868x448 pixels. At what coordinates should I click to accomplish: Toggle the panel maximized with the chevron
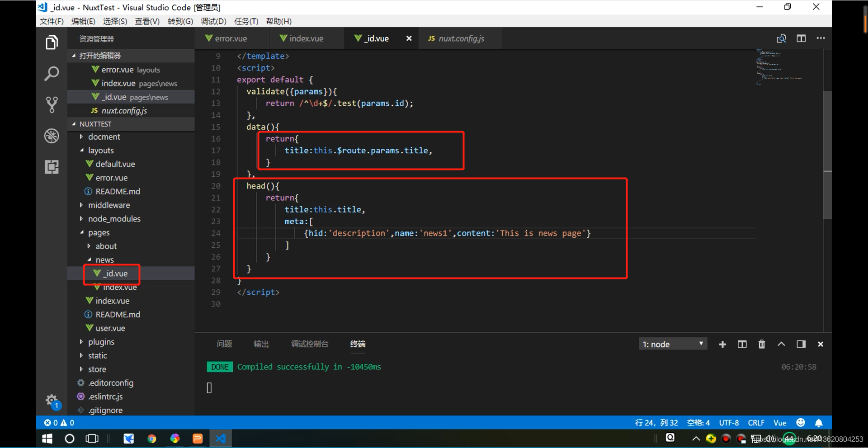(781, 344)
